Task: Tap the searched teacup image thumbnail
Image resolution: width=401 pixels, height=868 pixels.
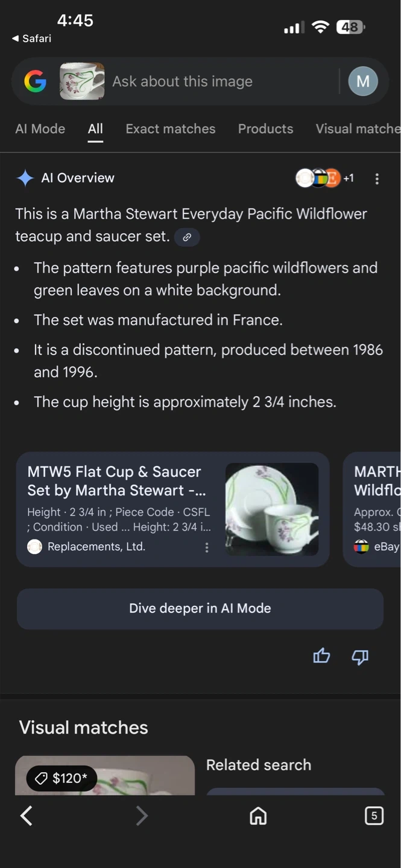Action: pos(82,81)
